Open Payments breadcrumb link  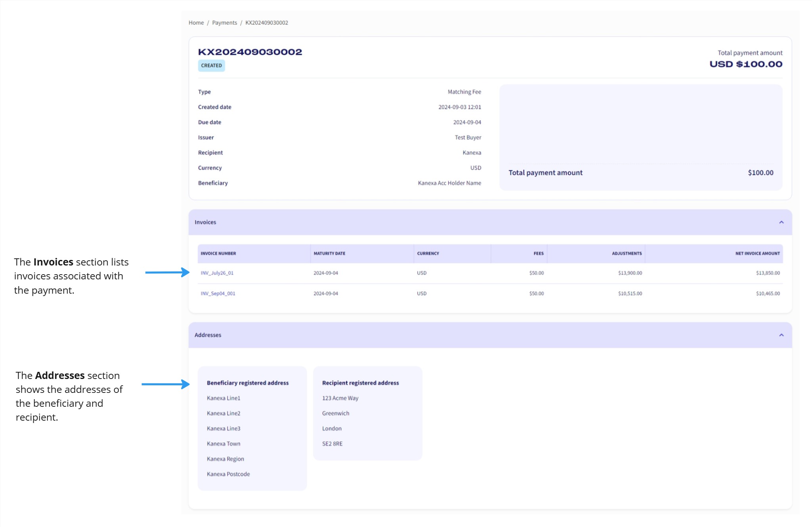[224, 23]
